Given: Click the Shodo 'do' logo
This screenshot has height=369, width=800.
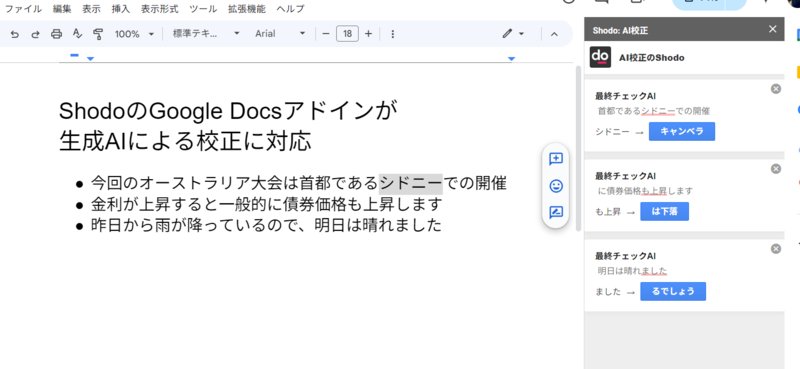Looking at the screenshot, I should coord(600,57).
